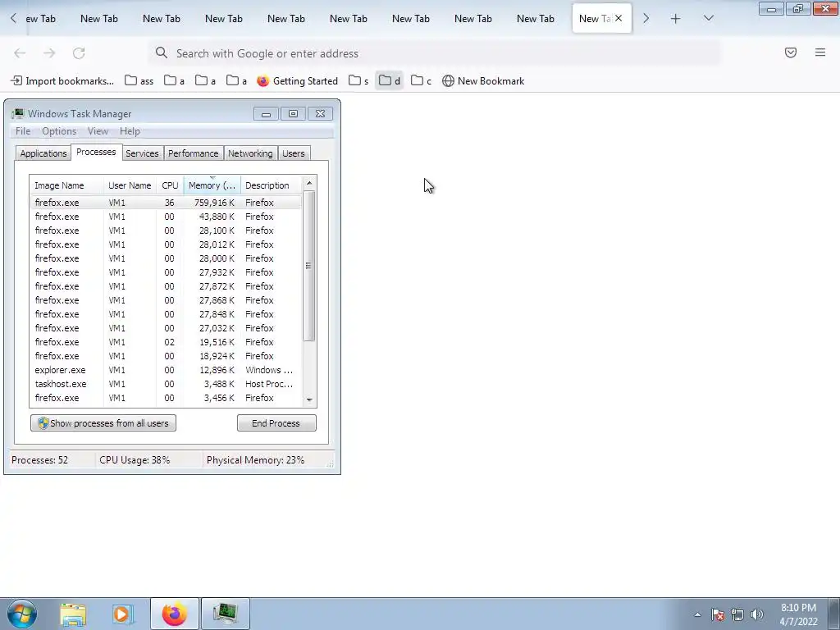Switch to the Applications tab
Image resolution: width=840 pixels, height=630 pixels.
[43, 153]
